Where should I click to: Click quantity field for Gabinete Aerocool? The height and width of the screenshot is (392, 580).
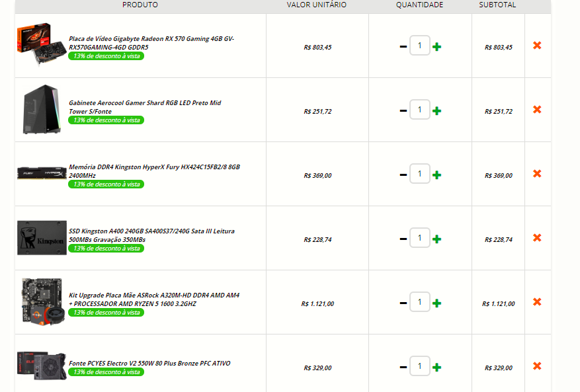click(x=420, y=110)
